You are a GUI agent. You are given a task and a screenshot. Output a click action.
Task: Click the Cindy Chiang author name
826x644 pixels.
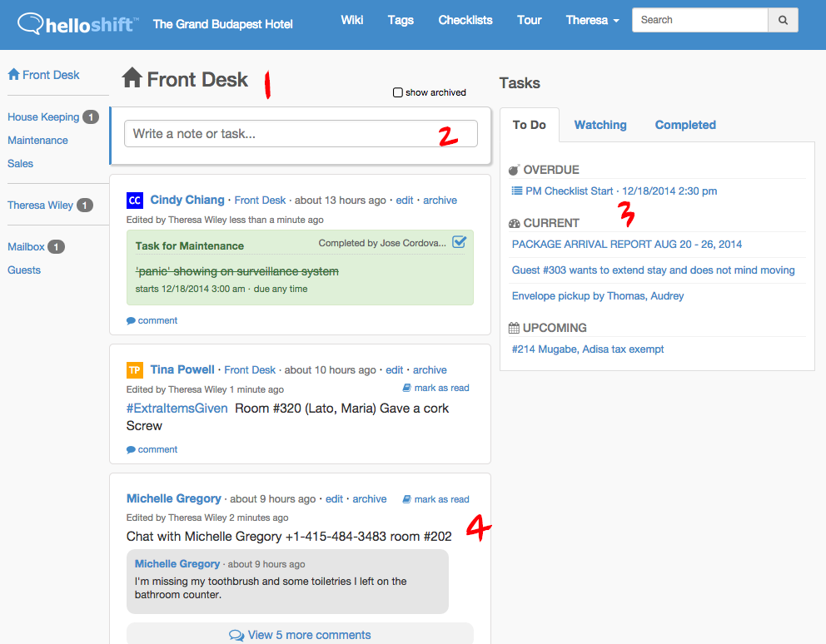(187, 200)
